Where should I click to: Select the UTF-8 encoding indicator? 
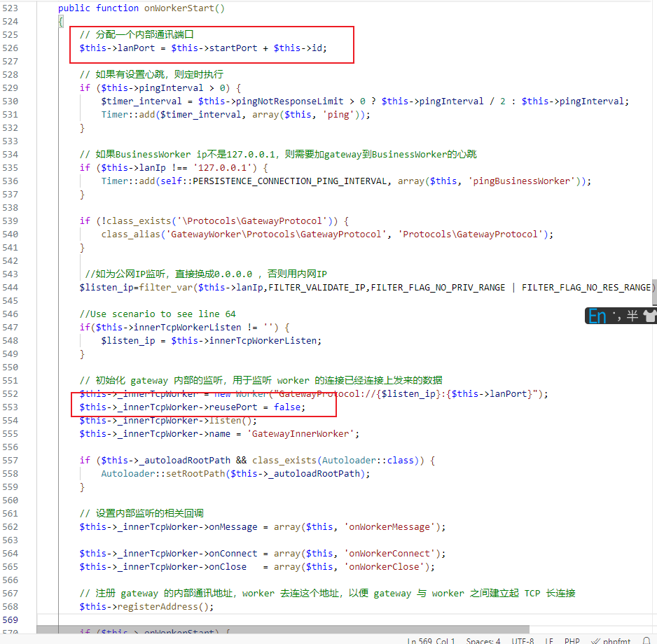(x=523, y=640)
